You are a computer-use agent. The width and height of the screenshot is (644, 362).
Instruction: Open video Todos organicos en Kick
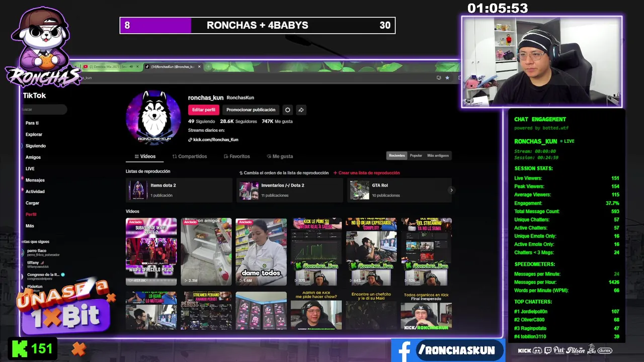click(426, 311)
